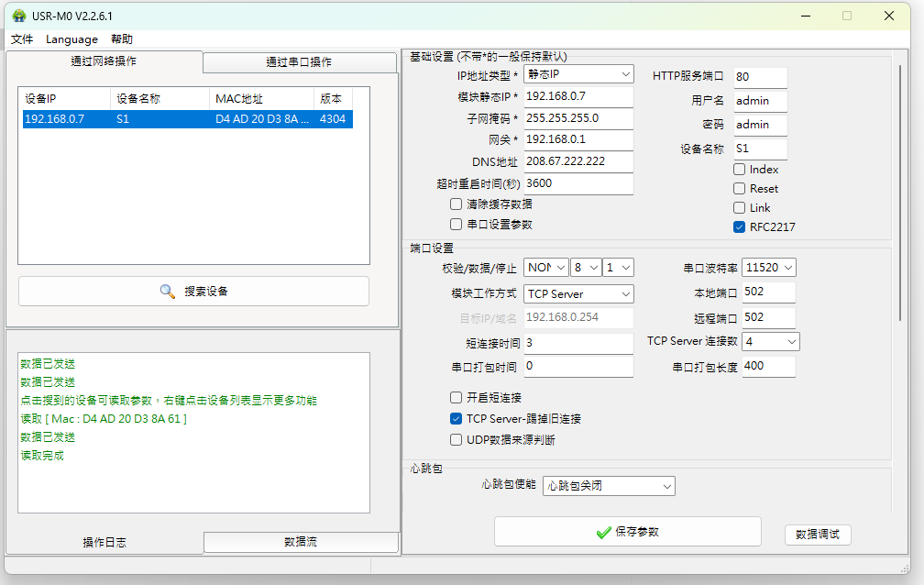Open the 串口波特率 dropdown
The height and width of the screenshot is (585, 924).
tap(769, 268)
